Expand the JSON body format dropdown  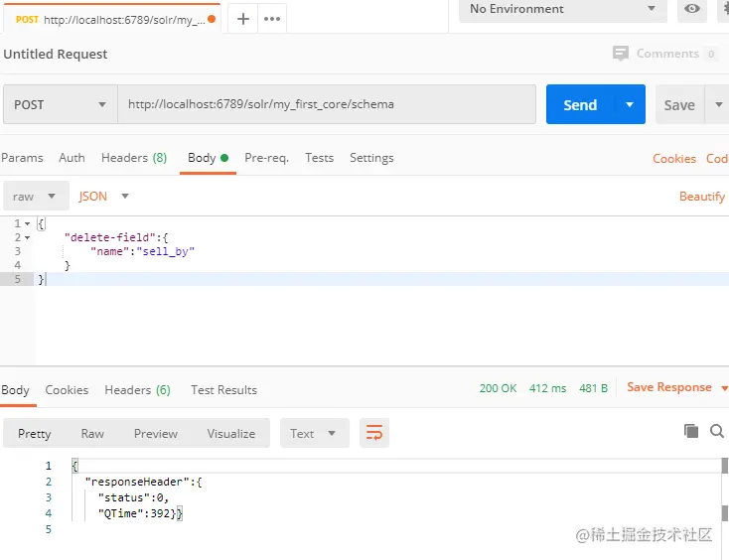(x=104, y=197)
